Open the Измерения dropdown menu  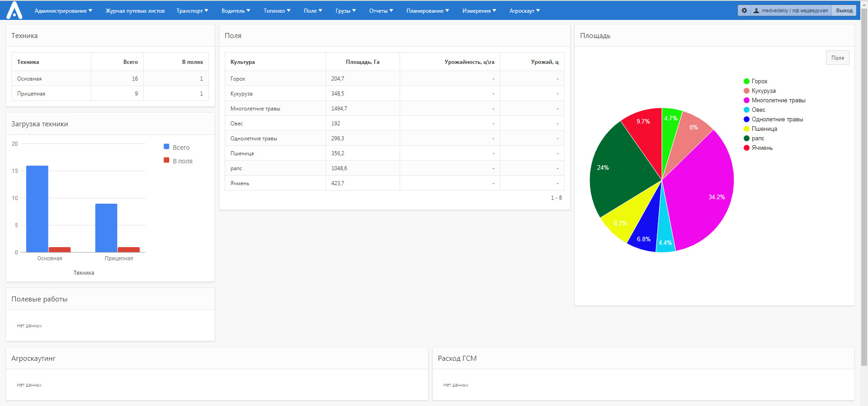[479, 11]
